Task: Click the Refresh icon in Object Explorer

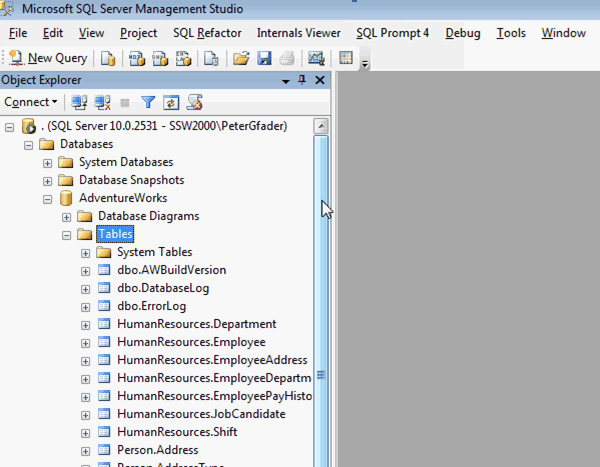Action: point(171,103)
